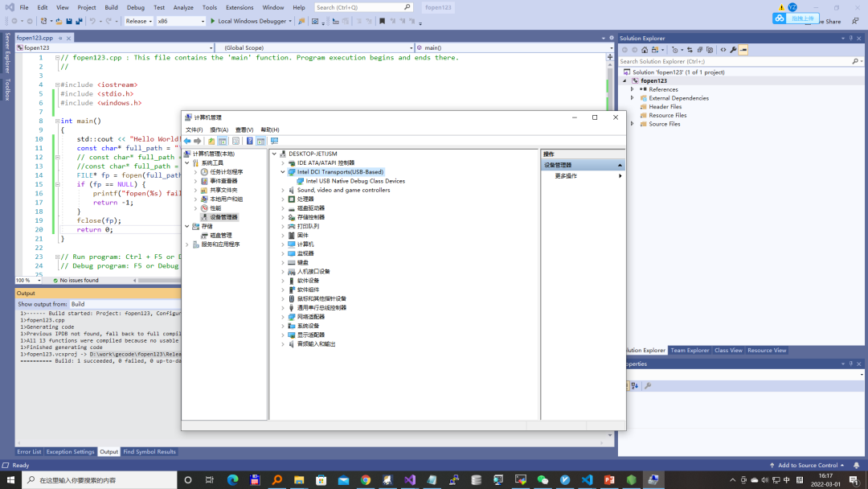Open Properties wrench icon in Solution Explorer toolbar
Image resolution: width=868 pixels, height=489 pixels.
pos(734,50)
